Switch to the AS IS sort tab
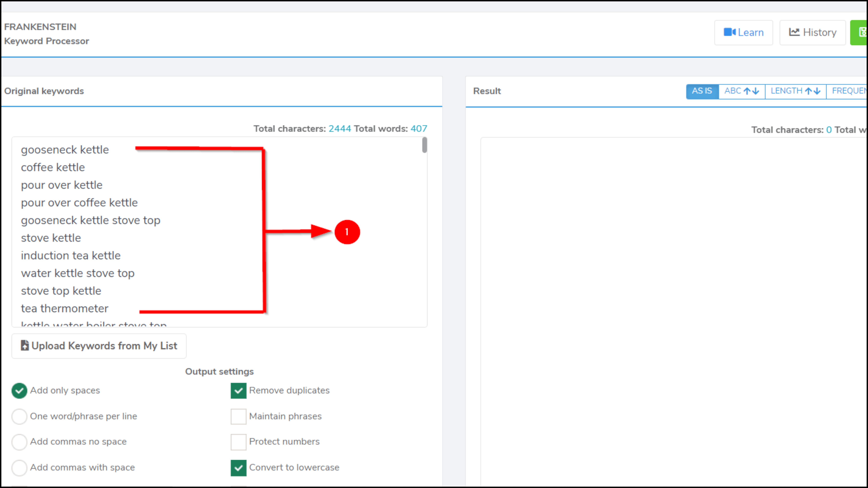The image size is (868, 488). click(x=702, y=91)
